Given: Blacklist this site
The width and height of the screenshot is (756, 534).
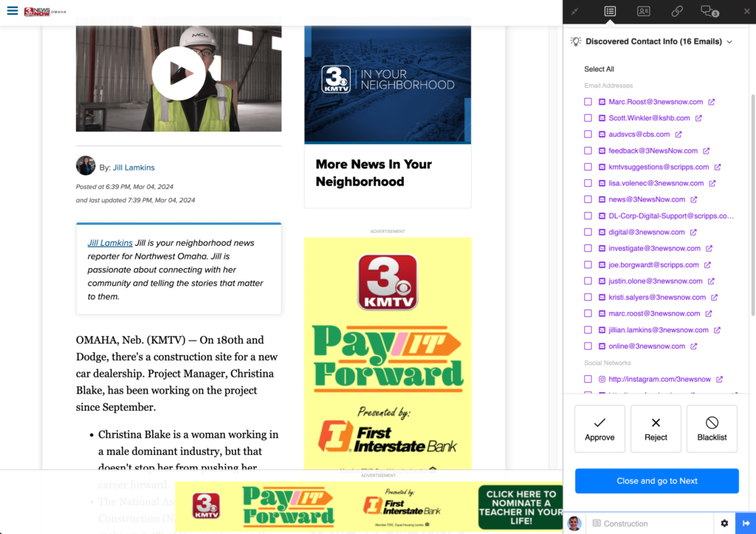Looking at the screenshot, I should tap(712, 429).
